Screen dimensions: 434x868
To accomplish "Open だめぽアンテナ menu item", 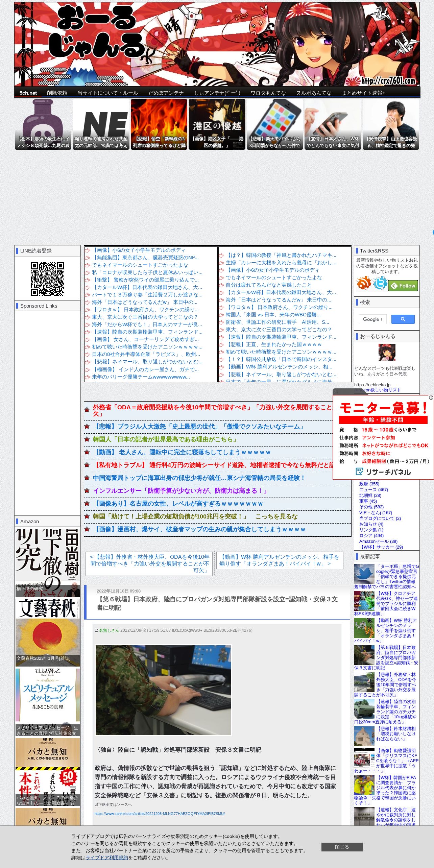I will [x=166, y=93].
